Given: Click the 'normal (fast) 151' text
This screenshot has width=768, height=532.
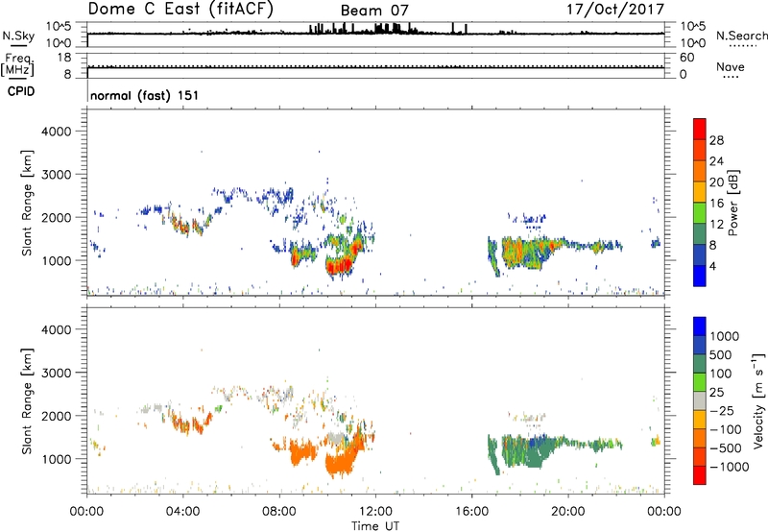Looking at the screenshot, I should click(145, 95).
